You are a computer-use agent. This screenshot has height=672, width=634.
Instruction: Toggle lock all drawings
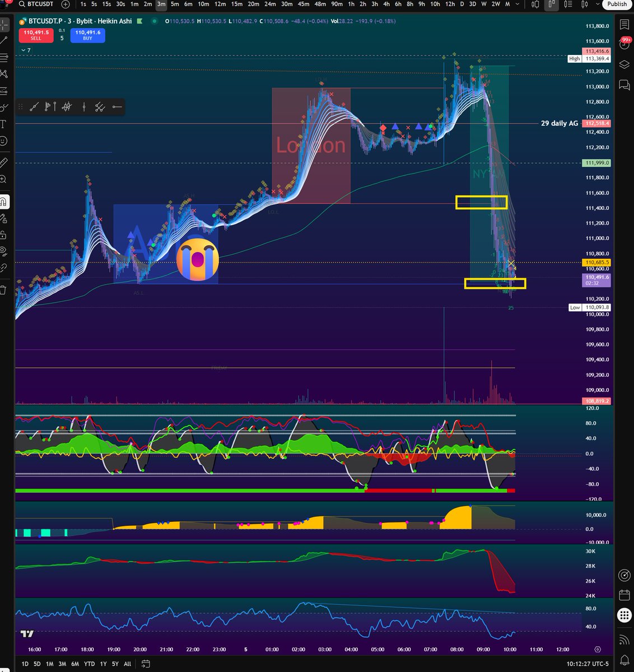click(x=4, y=235)
